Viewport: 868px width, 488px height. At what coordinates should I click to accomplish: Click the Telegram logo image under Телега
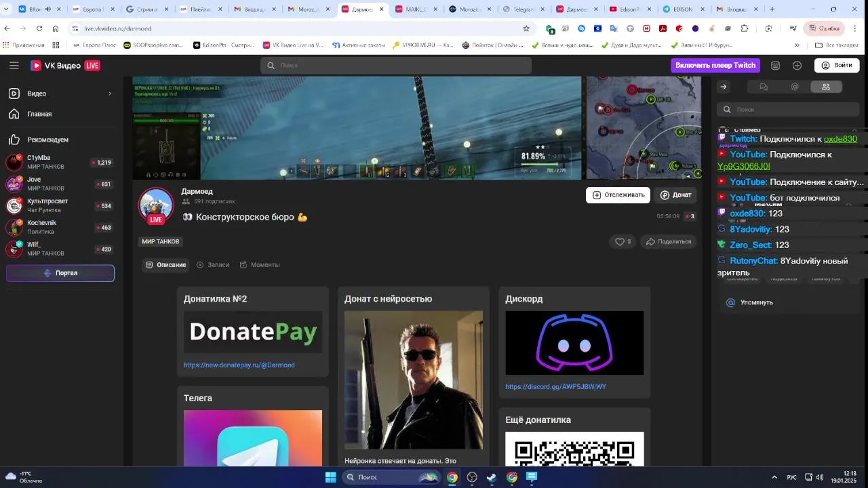click(253, 438)
